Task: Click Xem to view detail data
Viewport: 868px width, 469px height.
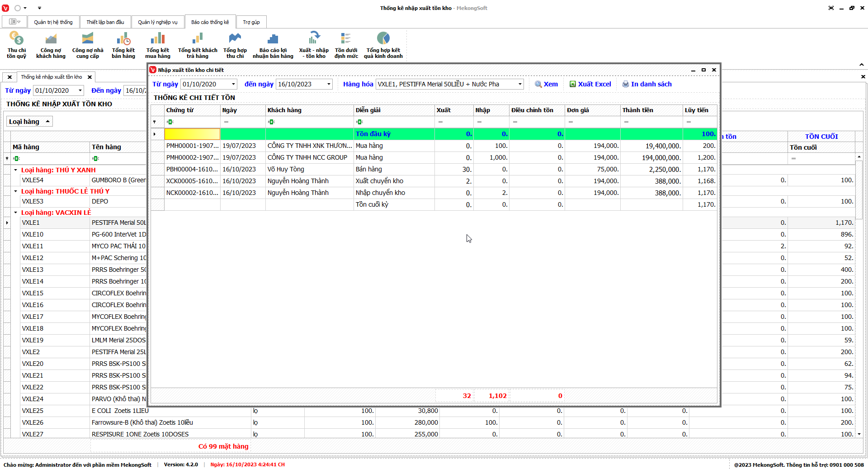Action: (546, 84)
